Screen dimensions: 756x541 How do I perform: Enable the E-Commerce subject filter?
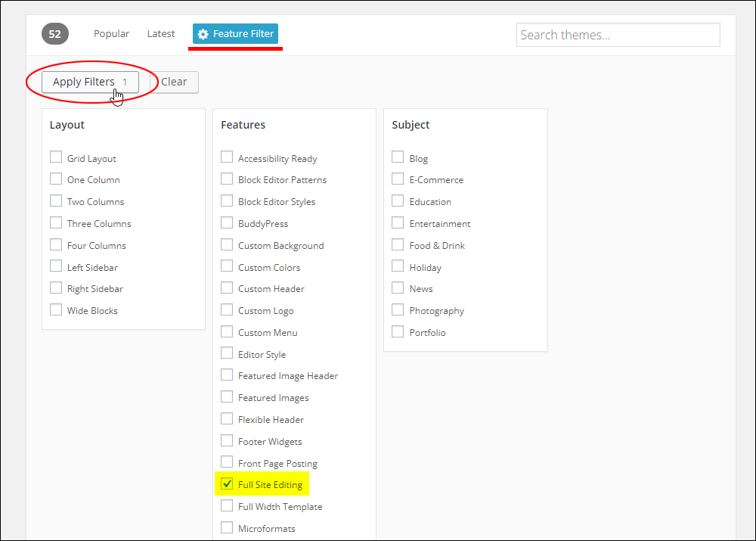(x=398, y=179)
